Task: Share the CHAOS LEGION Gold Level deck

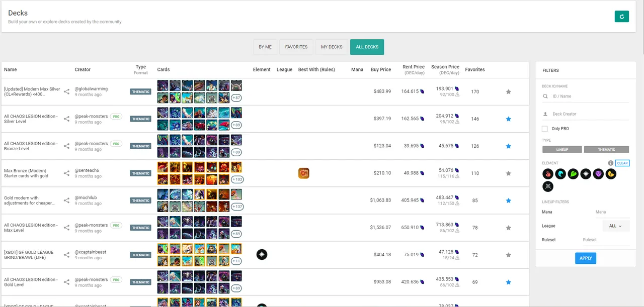Action: pos(66,282)
